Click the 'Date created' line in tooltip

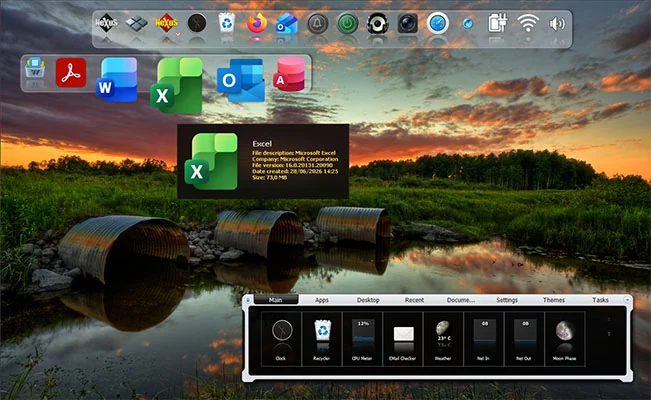point(295,171)
